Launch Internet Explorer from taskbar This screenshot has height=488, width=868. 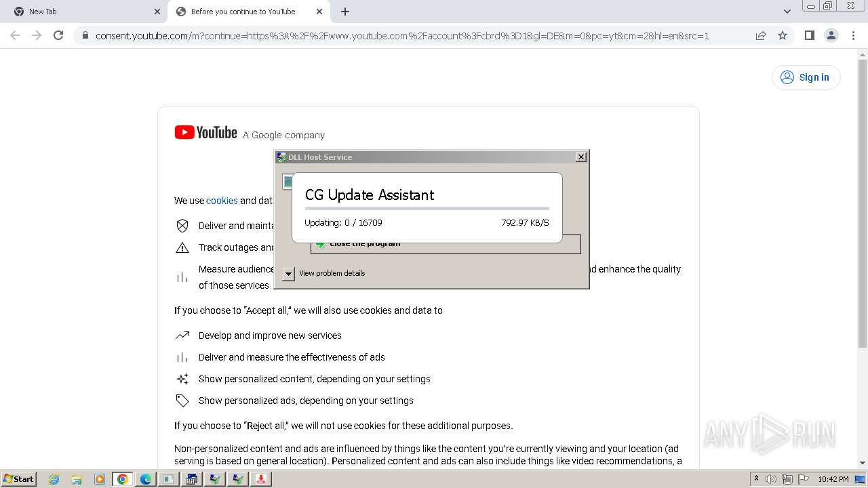[x=54, y=479]
